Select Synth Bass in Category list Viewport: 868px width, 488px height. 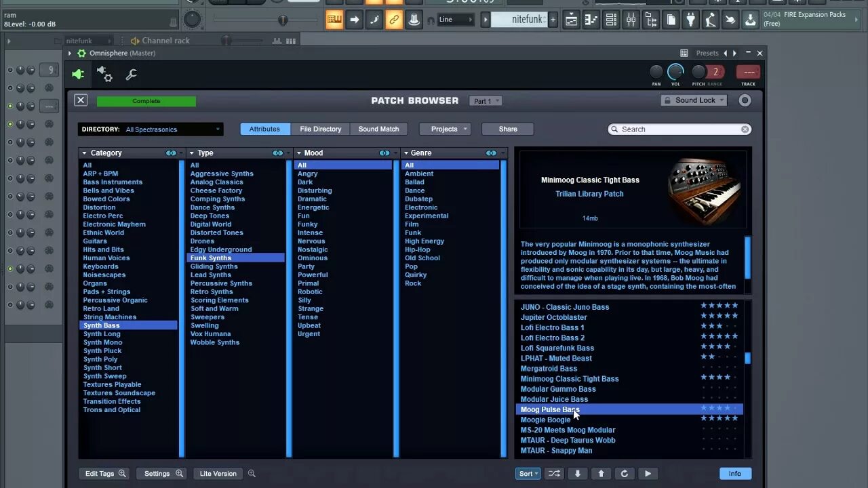click(x=128, y=325)
